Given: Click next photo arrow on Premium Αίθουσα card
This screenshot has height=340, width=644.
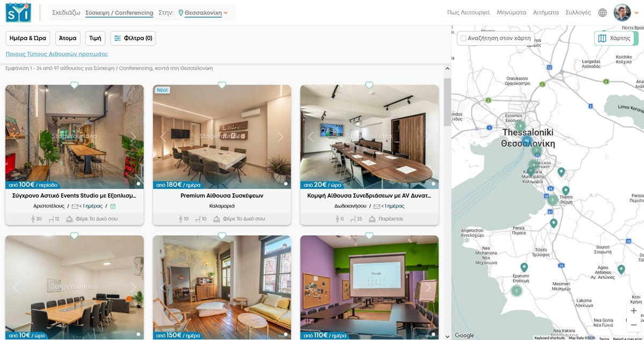Looking at the screenshot, I should (280, 137).
